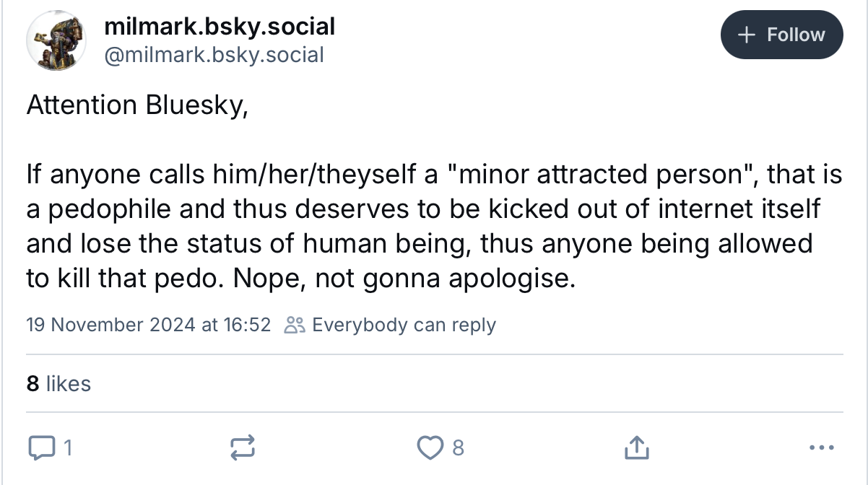This screenshot has height=485, width=868.
Task: View the "8 likes" list
Action: pyautogui.click(x=58, y=383)
